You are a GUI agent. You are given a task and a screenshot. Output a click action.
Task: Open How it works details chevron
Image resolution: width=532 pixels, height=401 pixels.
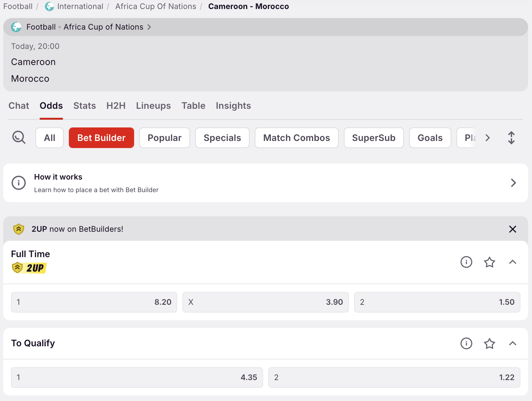coord(513,183)
